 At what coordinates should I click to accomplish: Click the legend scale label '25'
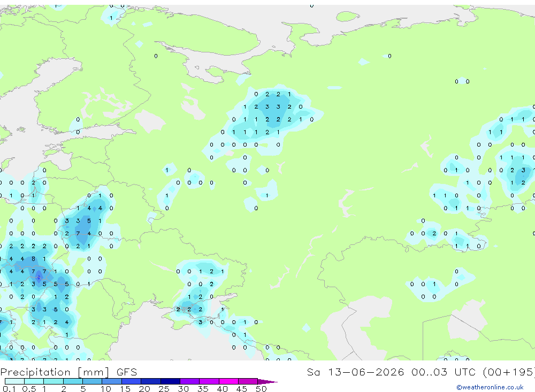coord(164,389)
